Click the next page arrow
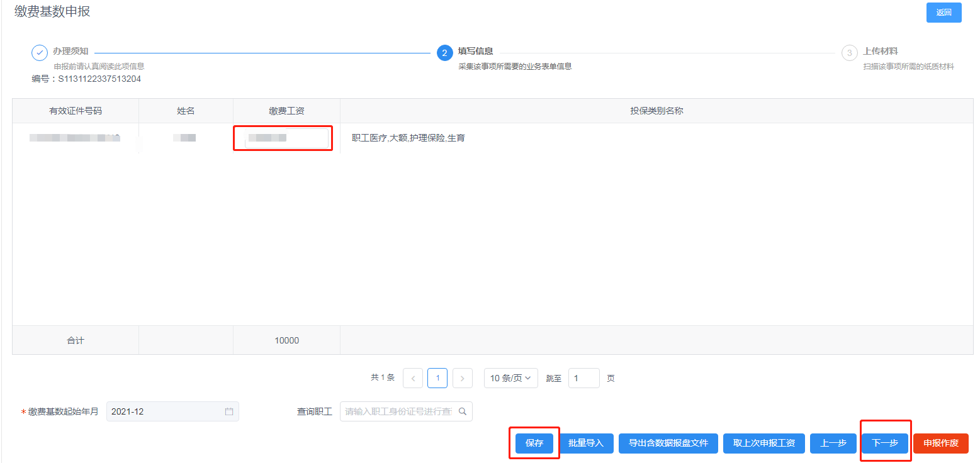 (463, 378)
